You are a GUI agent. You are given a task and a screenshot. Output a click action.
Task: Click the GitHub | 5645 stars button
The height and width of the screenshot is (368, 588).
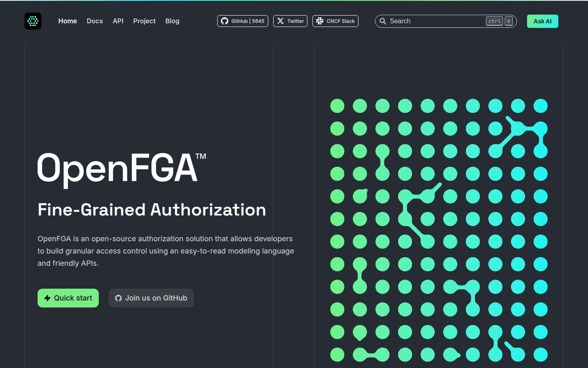pos(243,21)
